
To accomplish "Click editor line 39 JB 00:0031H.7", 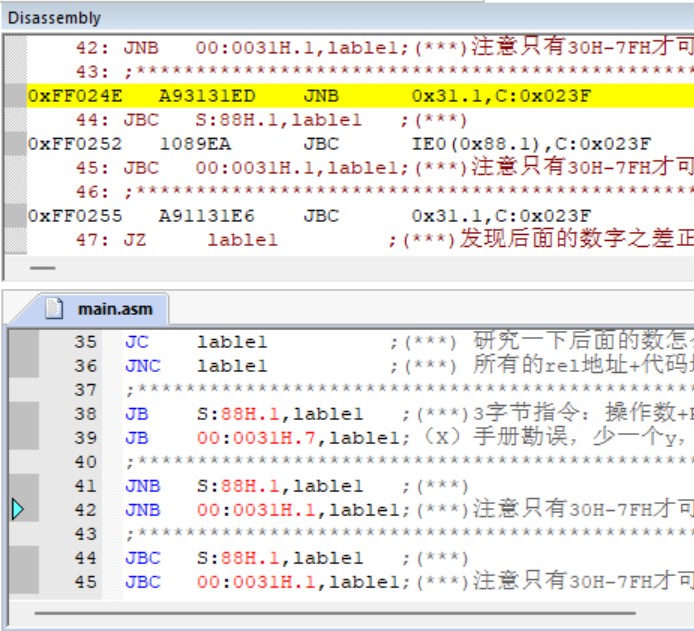I will (408, 438).
